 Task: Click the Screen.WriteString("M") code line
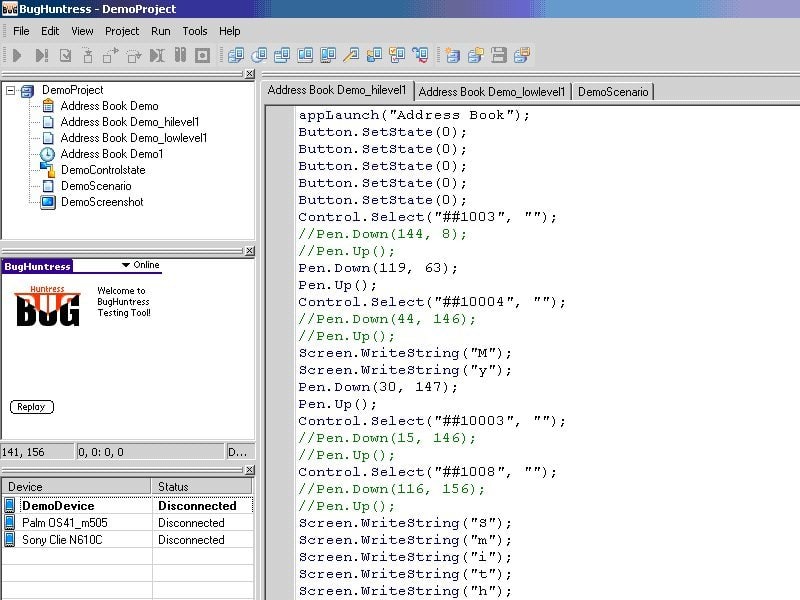coord(405,353)
